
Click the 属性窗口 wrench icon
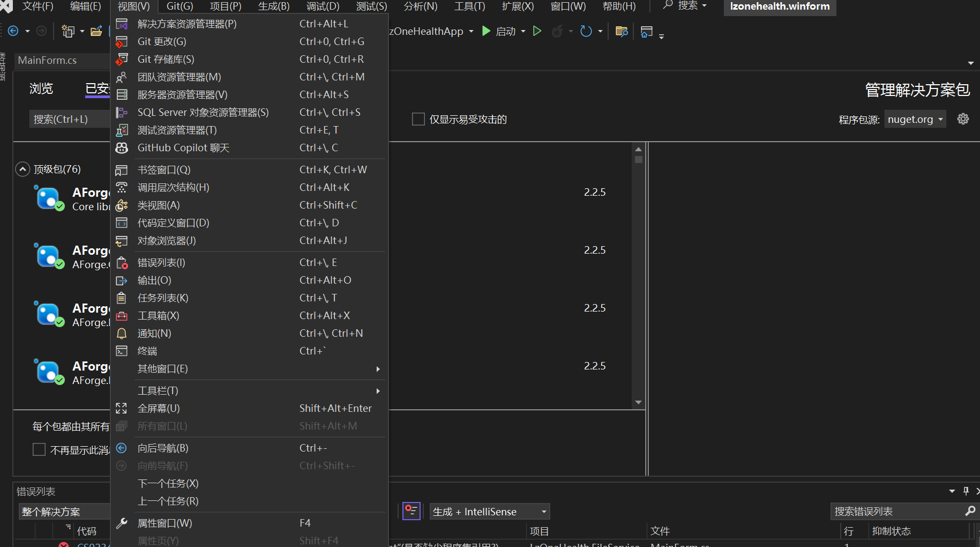pos(122,523)
